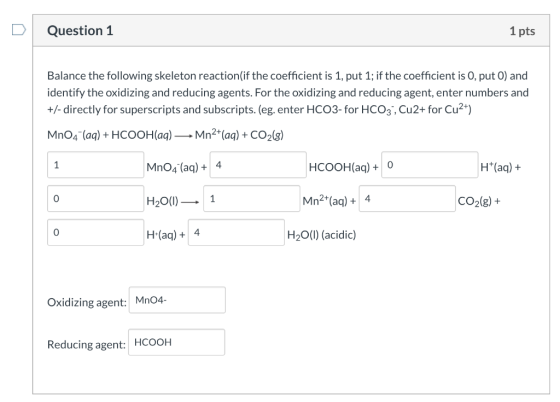Viewport: 560px width, 402px height.
Task: Click the H2O(l) (acidic) product coefficient field
Action: tap(236, 232)
